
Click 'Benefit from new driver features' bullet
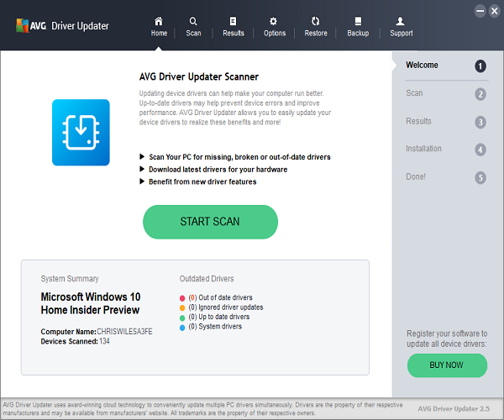coord(202,181)
